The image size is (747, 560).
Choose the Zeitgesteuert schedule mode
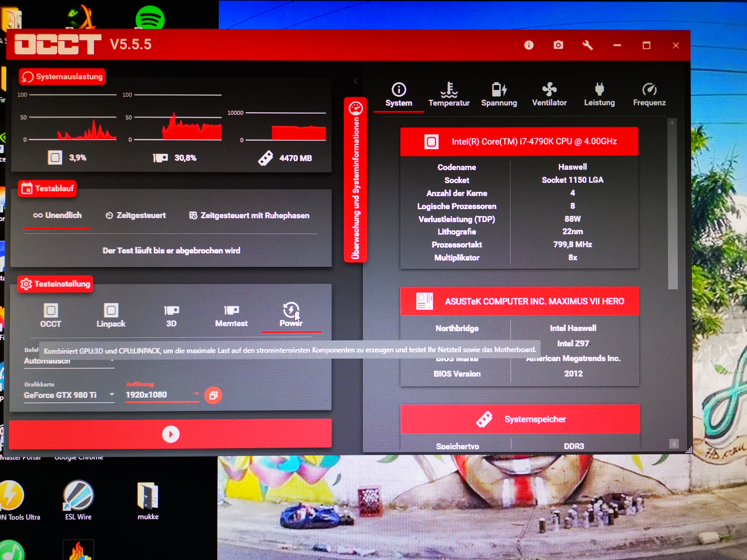pos(136,215)
